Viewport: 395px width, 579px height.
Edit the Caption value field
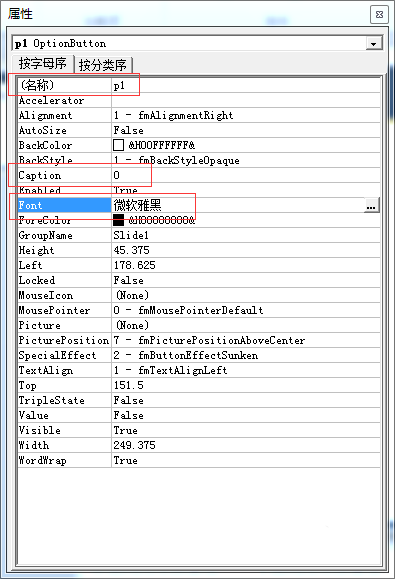coord(246,175)
